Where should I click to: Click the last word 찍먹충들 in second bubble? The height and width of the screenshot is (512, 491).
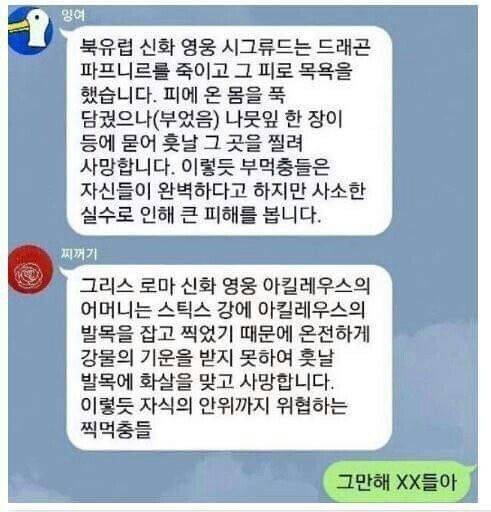116,429
